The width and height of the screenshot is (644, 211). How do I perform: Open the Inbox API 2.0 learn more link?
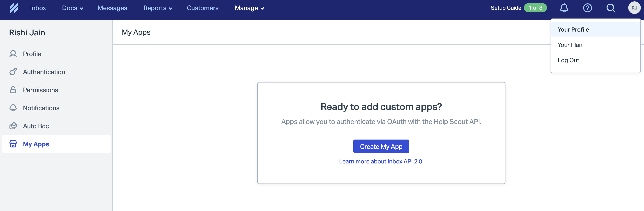tap(381, 161)
